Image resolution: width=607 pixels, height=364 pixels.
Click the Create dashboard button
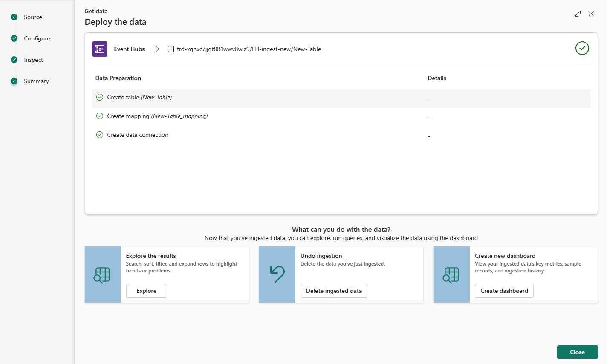[x=504, y=290]
